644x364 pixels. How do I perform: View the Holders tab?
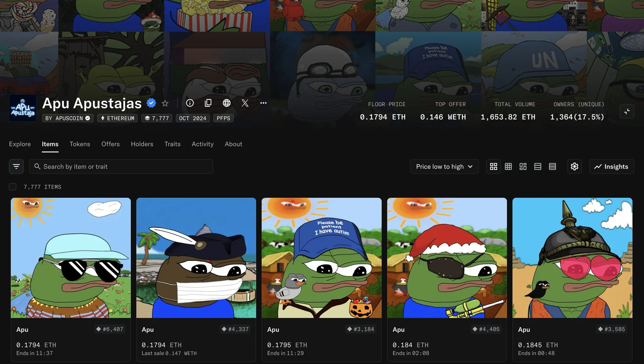pyautogui.click(x=142, y=144)
